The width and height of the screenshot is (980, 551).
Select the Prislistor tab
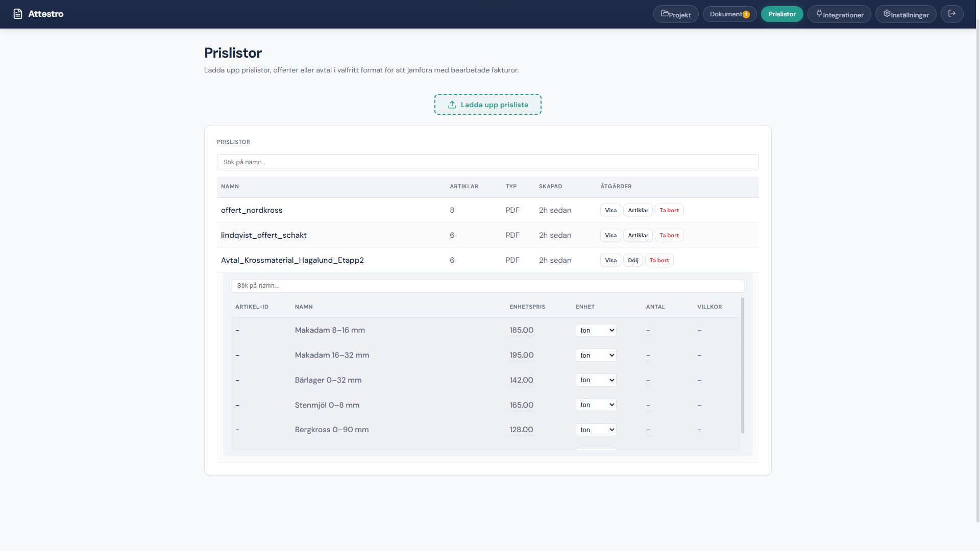(781, 14)
